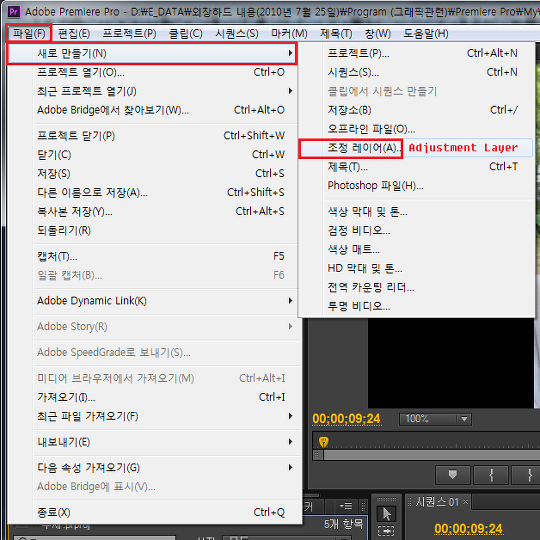The height and width of the screenshot is (540, 540).
Task: Select 닫기(C) menu entry
Action: point(152,155)
